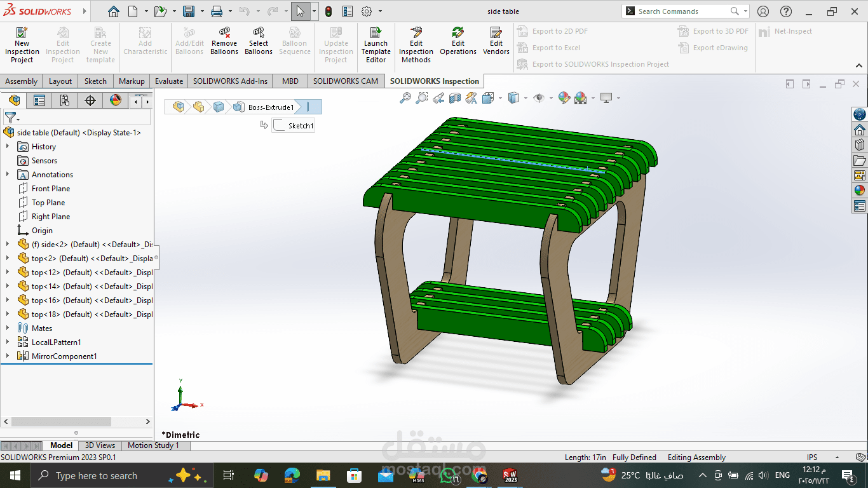Open the DisplayManager appearance tab
Screen dimensions: 868x488
[115, 100]
